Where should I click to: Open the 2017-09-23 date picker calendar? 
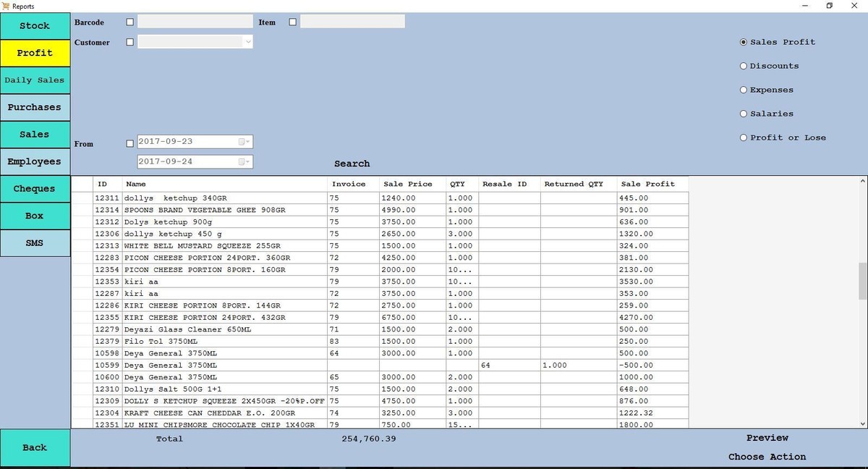point(245,142)
